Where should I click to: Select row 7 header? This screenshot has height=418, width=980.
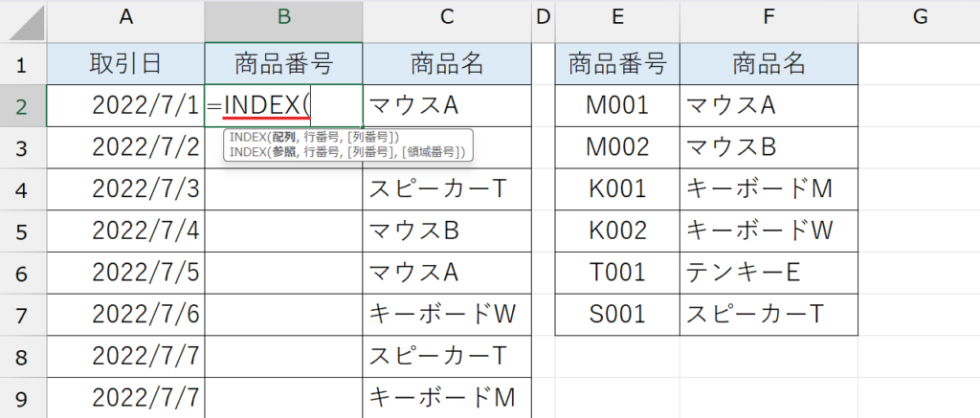click(x=23, y=316)
